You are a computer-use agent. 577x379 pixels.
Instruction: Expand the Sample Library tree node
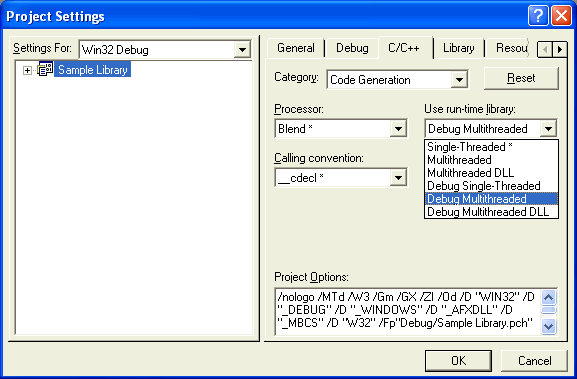click(27, 70)
